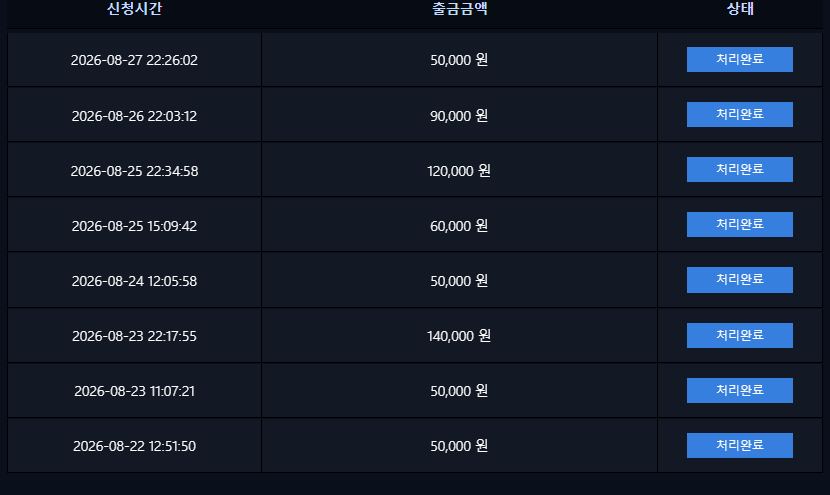Screen dimensions: 830x495
Task: Select the 90,000 원 withdrawal amount cell
Action: [459, 115]
